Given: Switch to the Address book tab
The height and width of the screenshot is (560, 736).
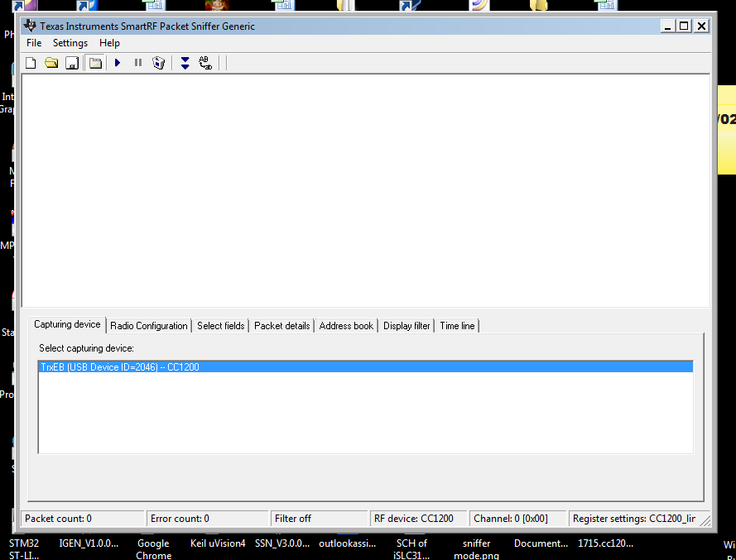Looking at the screenshot, I should [346, 325].
